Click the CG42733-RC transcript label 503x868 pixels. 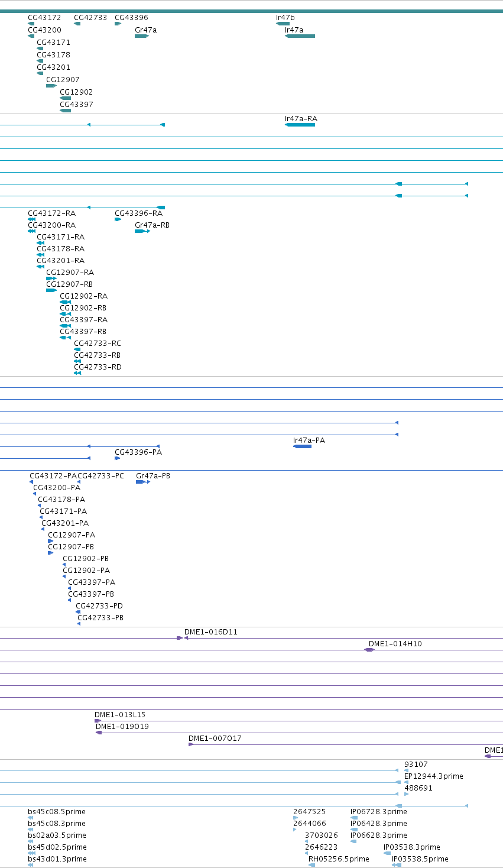pos(98,344)
